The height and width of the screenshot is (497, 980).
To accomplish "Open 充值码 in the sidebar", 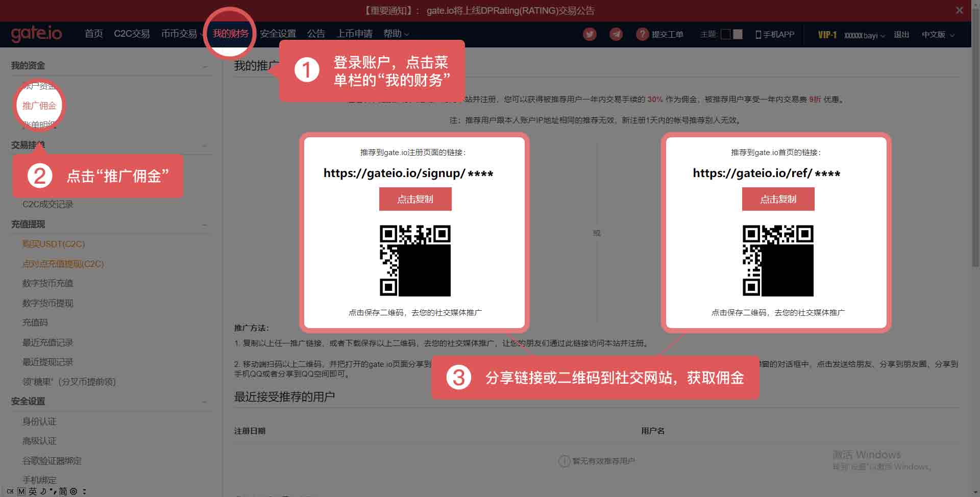I will [x=35, y=322].
